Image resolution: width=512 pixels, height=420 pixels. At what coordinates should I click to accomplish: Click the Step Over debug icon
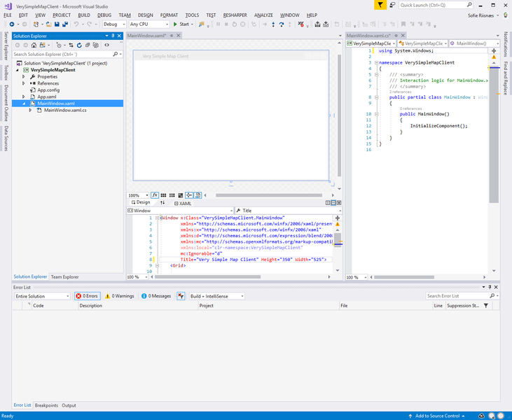[282, 24]
